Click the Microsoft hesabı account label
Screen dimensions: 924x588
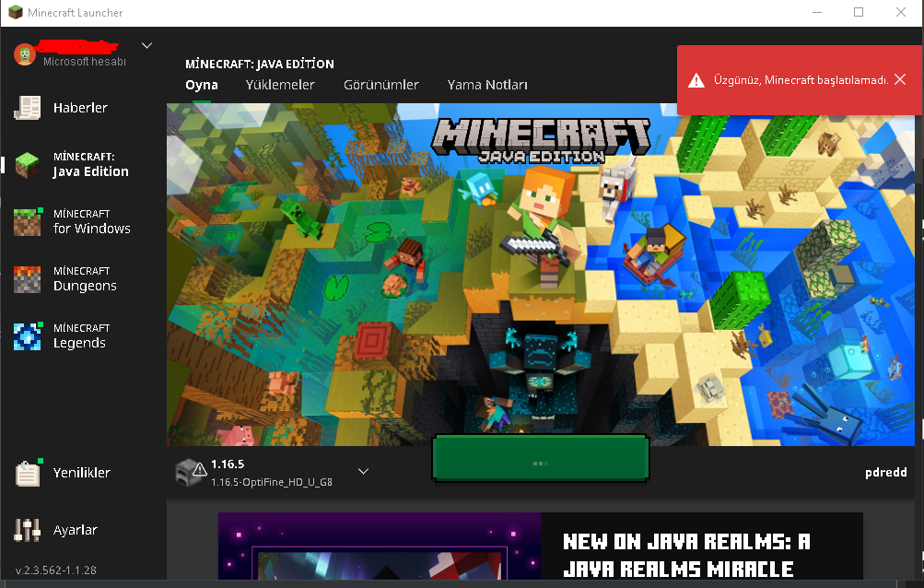[x=85, y=62]
